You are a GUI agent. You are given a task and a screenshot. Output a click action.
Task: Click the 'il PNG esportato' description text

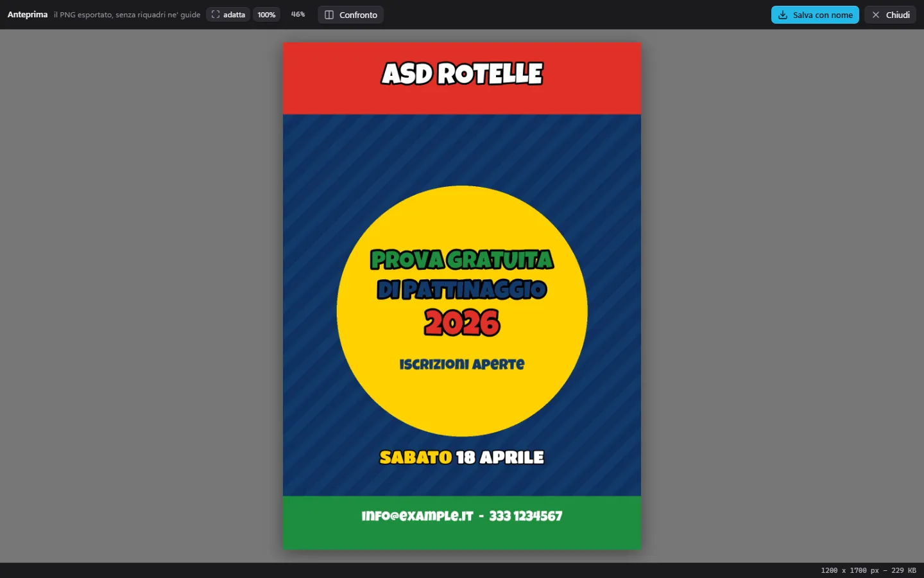pyautogui.click(x=127, y=15)
